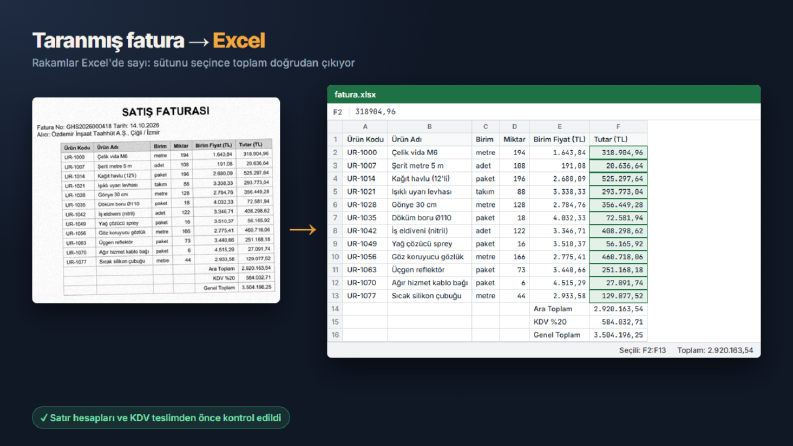The width and height of the screenshot is (793, 446).
Task: Select column F header
Action: coord(618,126)
